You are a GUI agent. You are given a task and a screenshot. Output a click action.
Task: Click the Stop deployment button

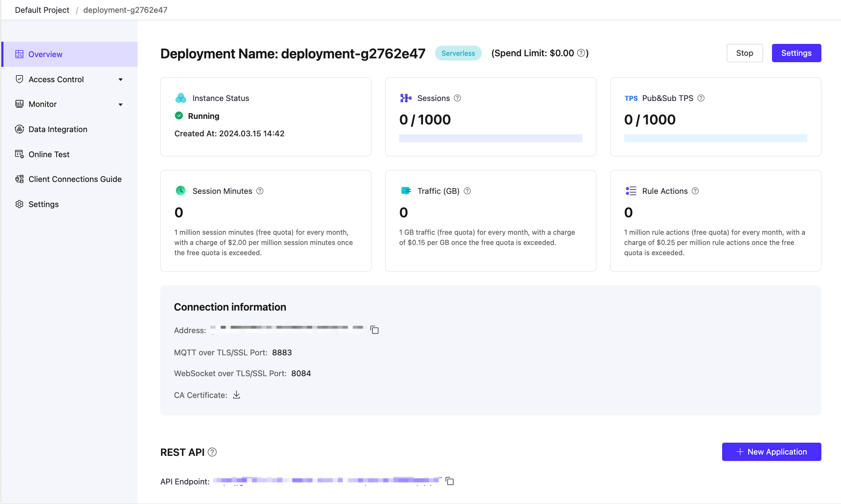pos(744,53)
